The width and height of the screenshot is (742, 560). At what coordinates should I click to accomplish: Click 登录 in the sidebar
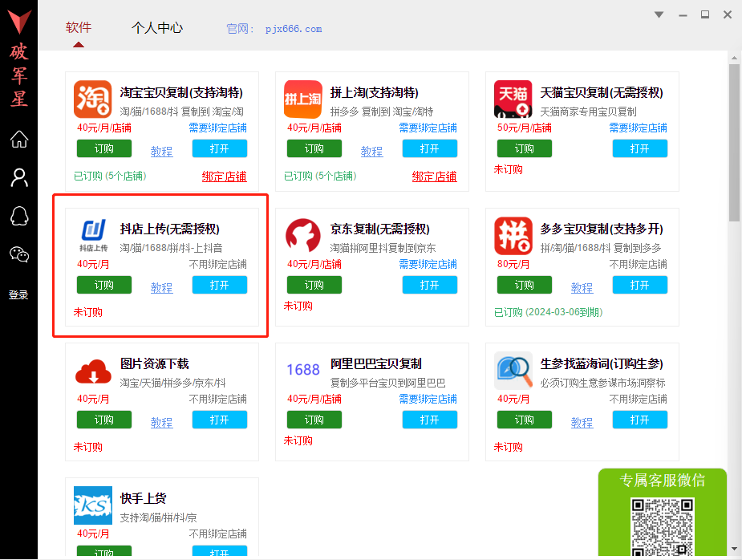[18, 295]
